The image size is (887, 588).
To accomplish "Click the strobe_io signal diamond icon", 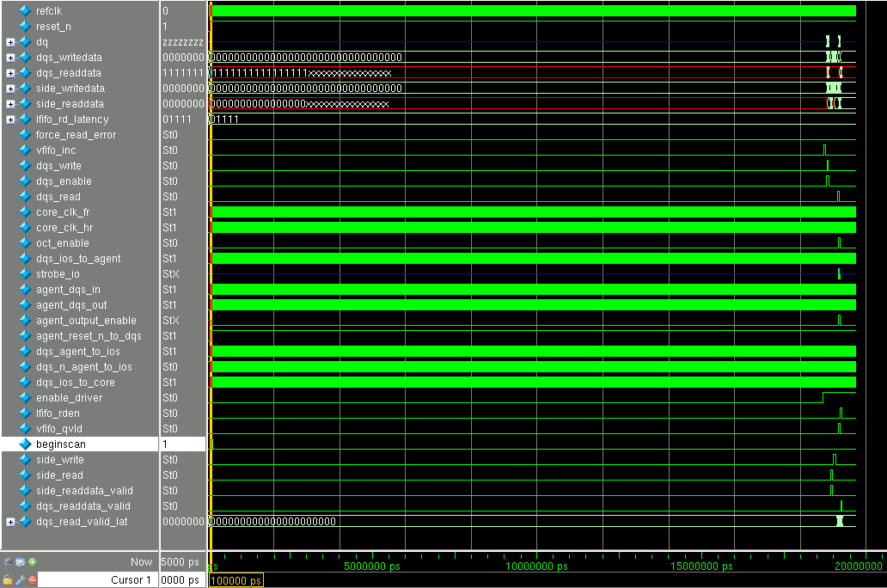I will point(26,274).
